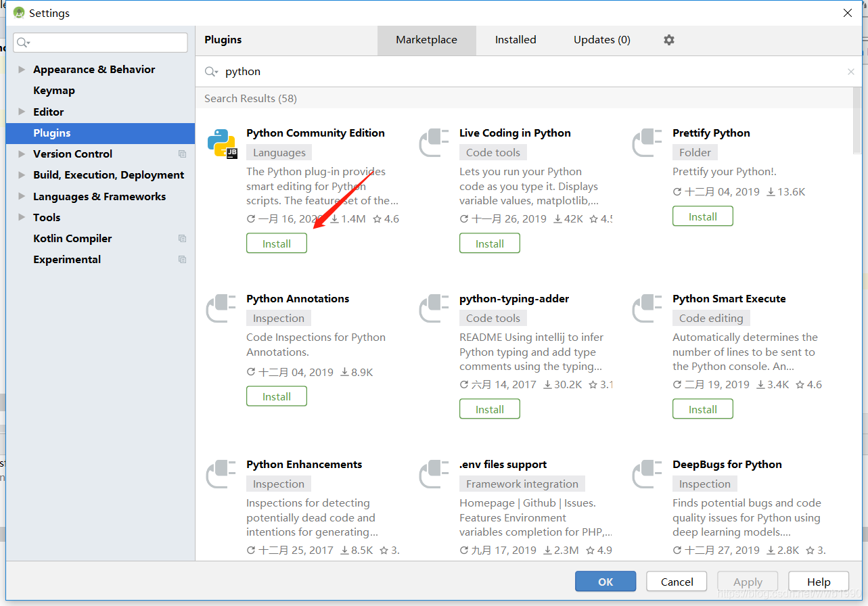Click the Code editing tag under Smart Execute

point(711,319)
